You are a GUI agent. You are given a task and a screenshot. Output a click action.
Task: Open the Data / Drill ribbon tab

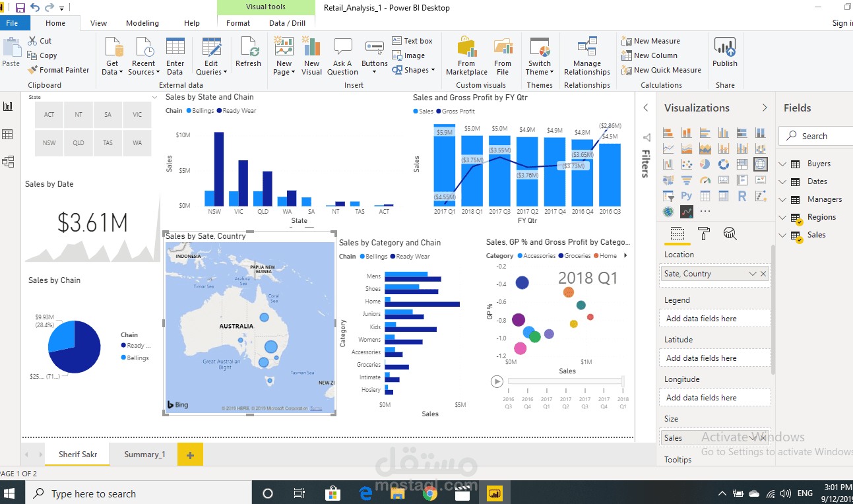tap(287, 23)
